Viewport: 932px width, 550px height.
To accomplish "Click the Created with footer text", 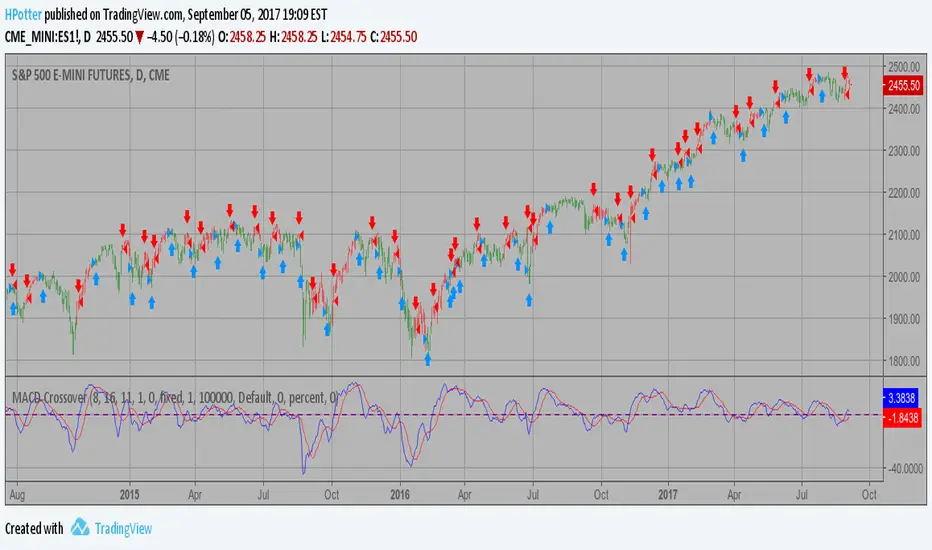I will click(x=34, y=529).
